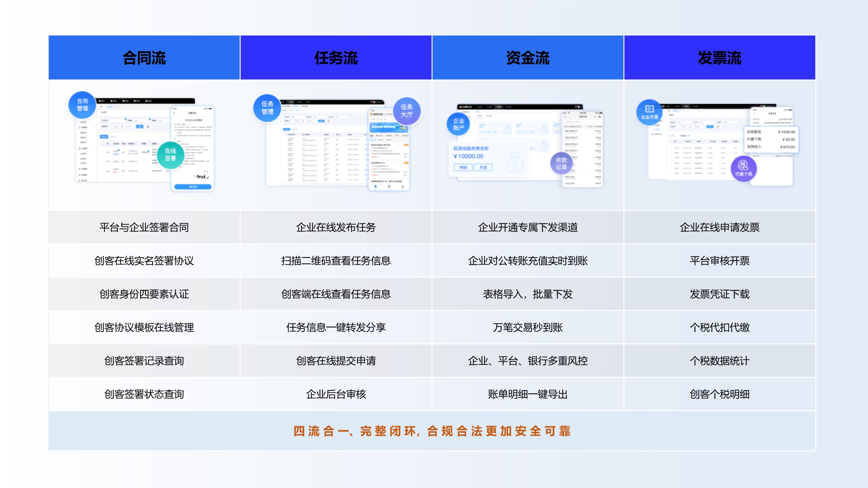Viewport: 868px width, 488px height.
Task: Open the agent dropdown in contract filter bar
Action: [x=141, y=121]
